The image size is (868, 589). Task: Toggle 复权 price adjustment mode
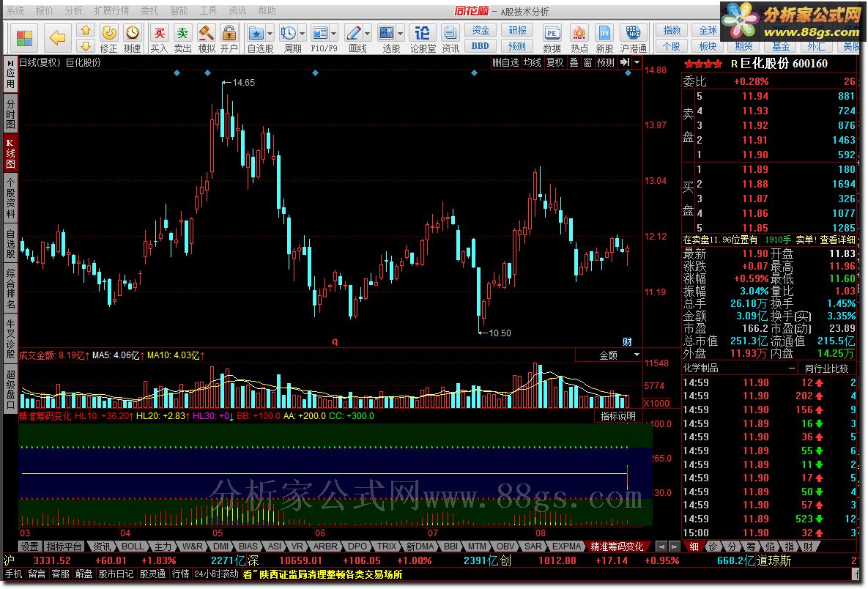(554, 62)
